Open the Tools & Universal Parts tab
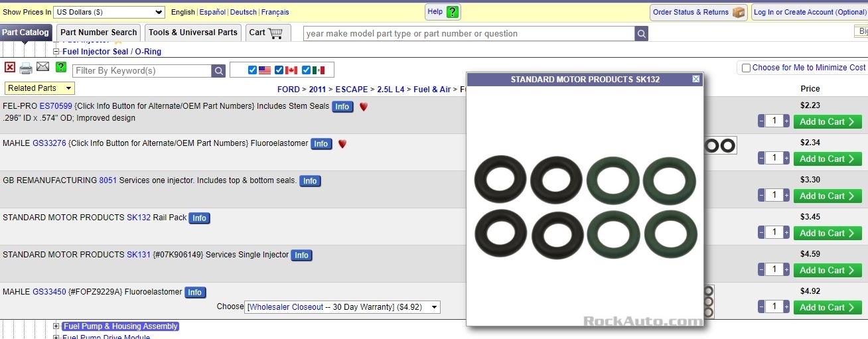The image size is (868, 339). tap(193, 33)
